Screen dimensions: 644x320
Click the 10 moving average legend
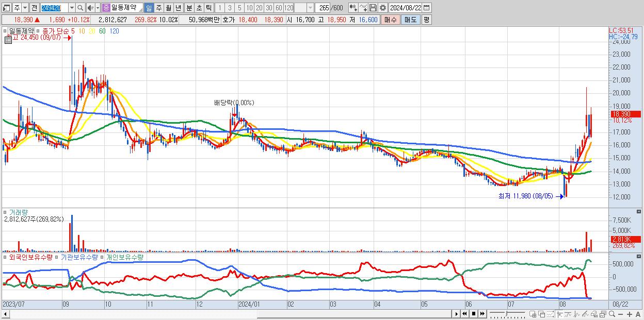(x=82, y=31)
